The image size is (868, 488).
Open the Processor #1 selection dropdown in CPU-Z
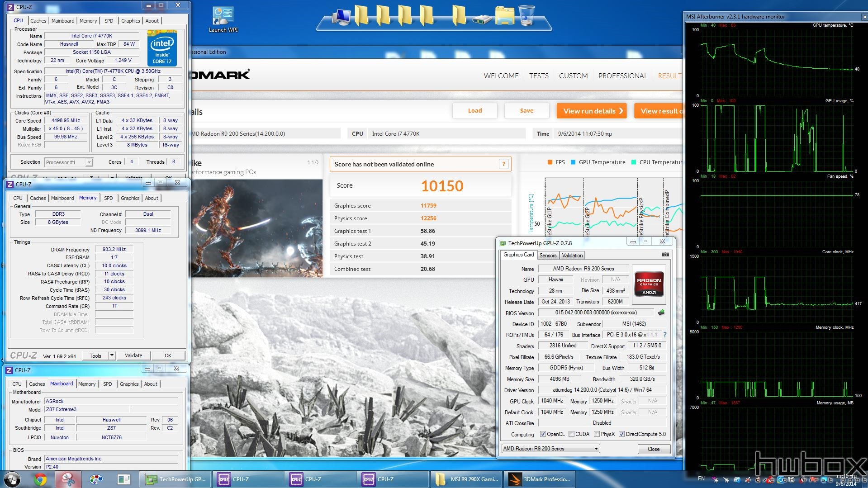pos(68,162)
